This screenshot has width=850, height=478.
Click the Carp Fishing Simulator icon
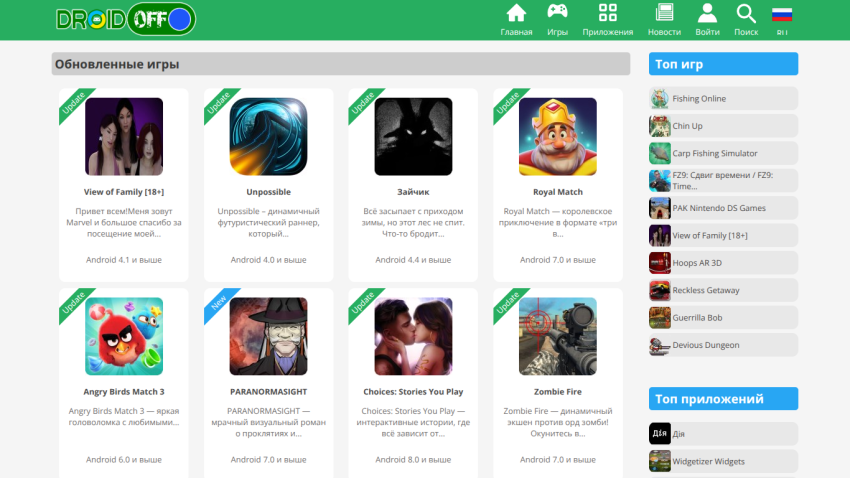[660, 153]
